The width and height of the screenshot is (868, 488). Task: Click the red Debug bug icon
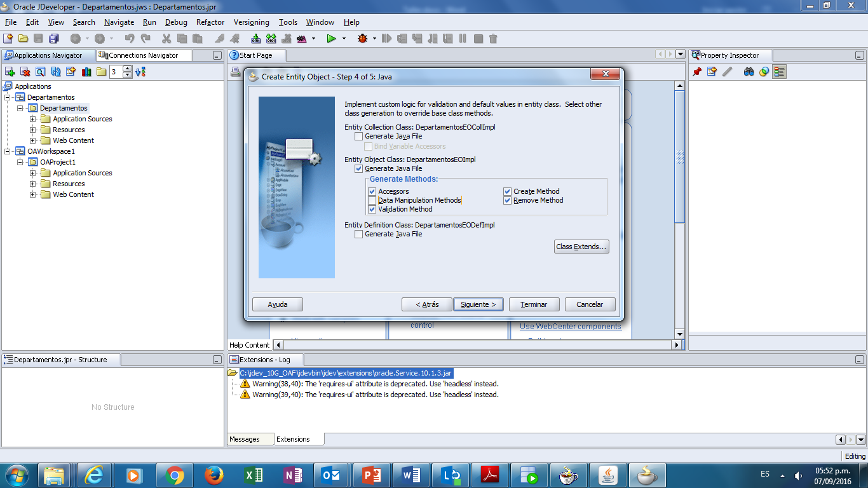tap(363, 39)
